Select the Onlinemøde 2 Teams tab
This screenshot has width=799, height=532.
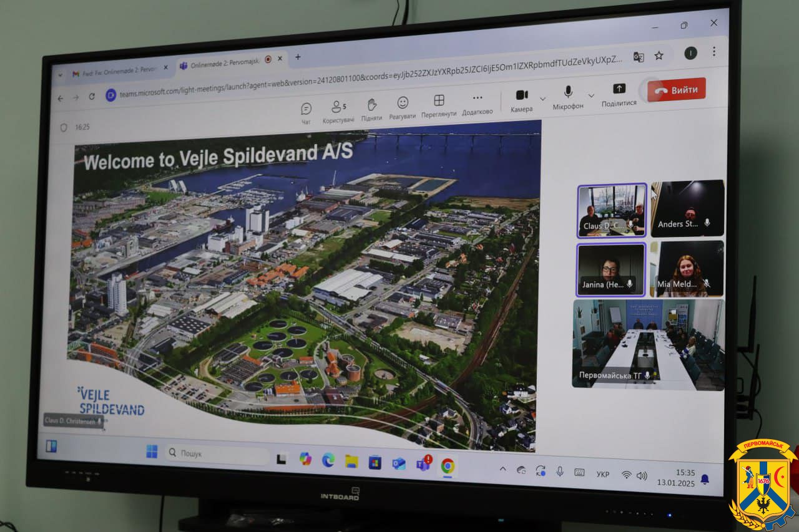click(231, 63)
